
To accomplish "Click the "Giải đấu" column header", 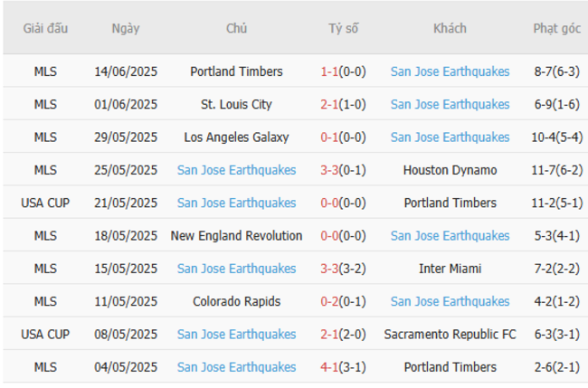I will coord(44,29).
